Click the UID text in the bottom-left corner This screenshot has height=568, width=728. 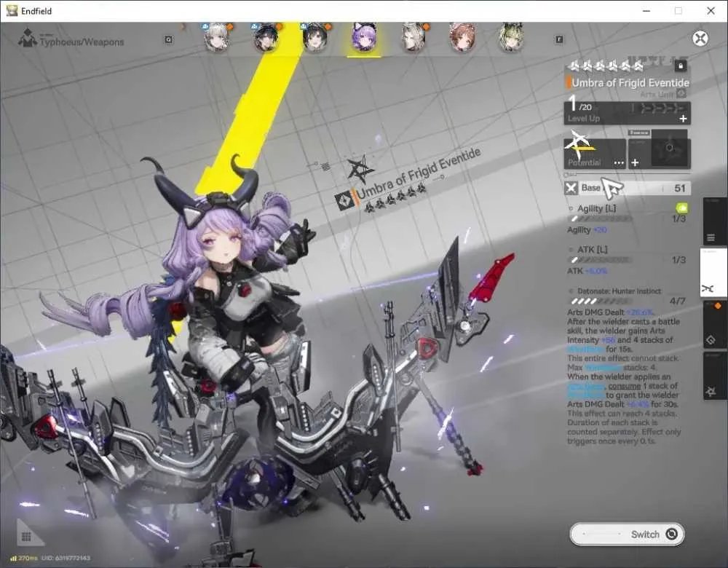pyautogui.click(x=66, y=558)
